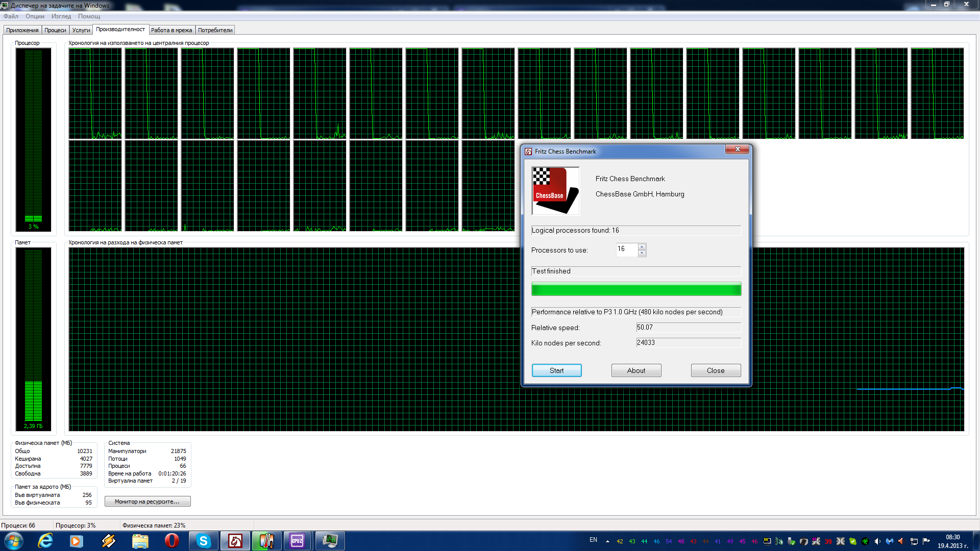Click the Fritz Chess Benchmark taskbar icon
Screen dimensions: 980x551
click(x=235, y=541)
